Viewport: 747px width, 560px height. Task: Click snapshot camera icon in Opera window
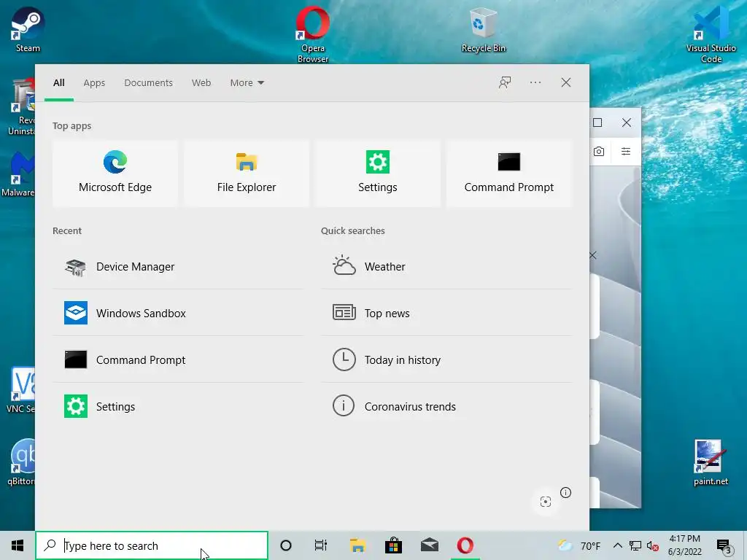(x=599, y=152)
